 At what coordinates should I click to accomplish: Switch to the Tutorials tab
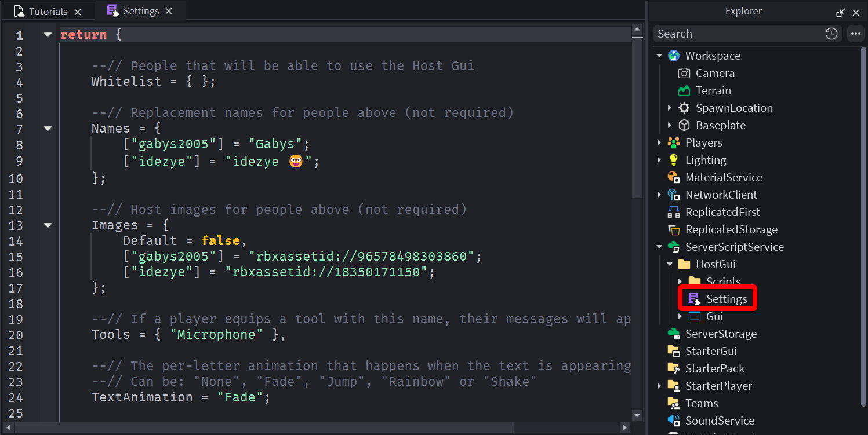[41, 11]
